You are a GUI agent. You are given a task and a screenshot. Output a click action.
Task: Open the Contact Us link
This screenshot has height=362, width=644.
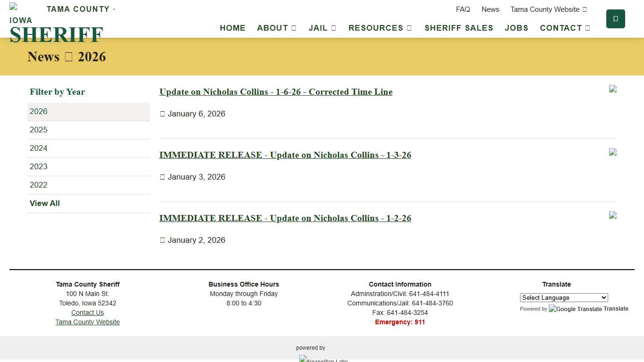(87, 312)
